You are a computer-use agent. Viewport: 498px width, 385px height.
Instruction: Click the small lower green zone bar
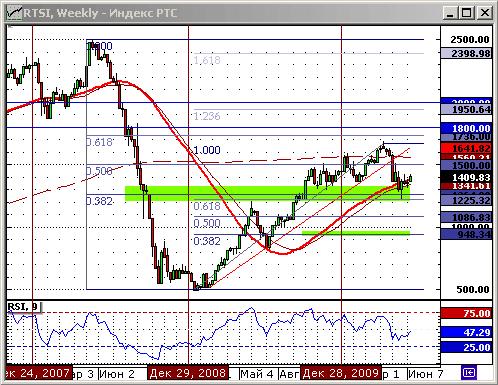point(356,233)
